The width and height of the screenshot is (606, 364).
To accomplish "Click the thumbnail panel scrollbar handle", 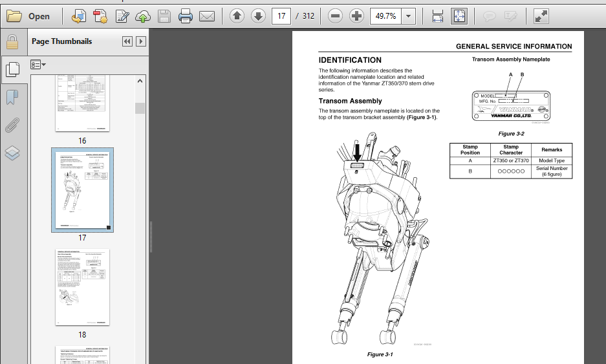I will (x=140, y=108).
